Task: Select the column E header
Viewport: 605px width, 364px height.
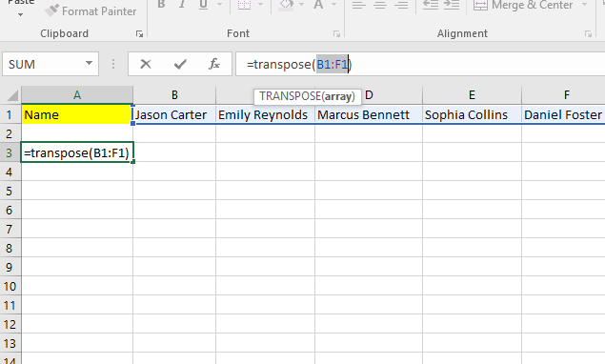Action: point(472,95)
